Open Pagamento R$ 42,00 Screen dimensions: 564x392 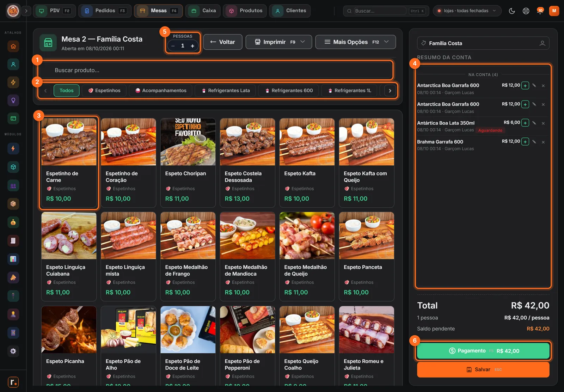[x=483, y=351]
